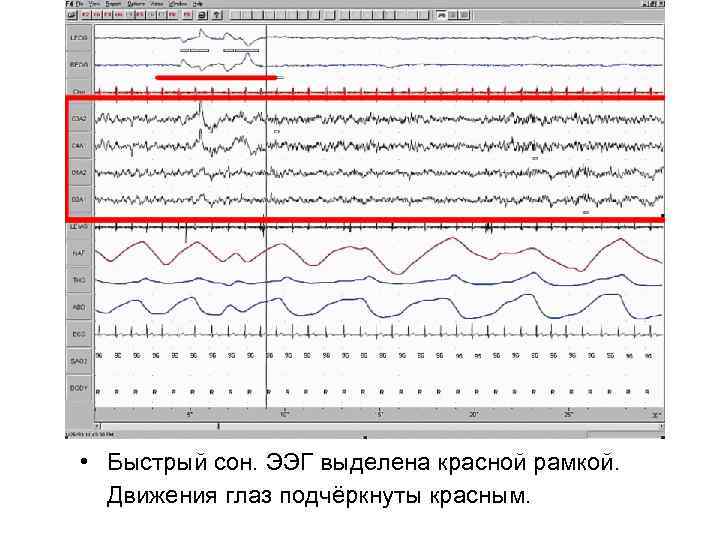Image resolution: width=720 pixels, height=540 pixels.
Task: Select the O1A2 EEG channel label
Action: [79, 173]
